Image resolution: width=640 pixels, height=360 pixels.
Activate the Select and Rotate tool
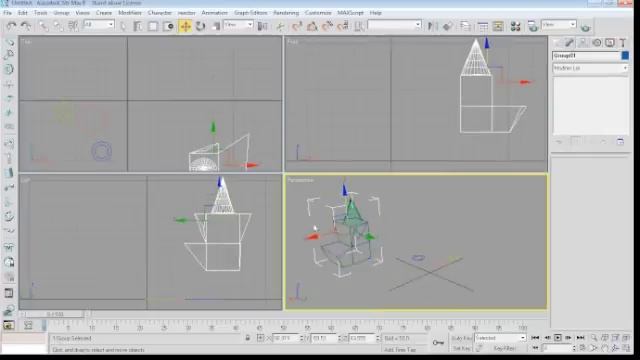(x=200, y=27)
